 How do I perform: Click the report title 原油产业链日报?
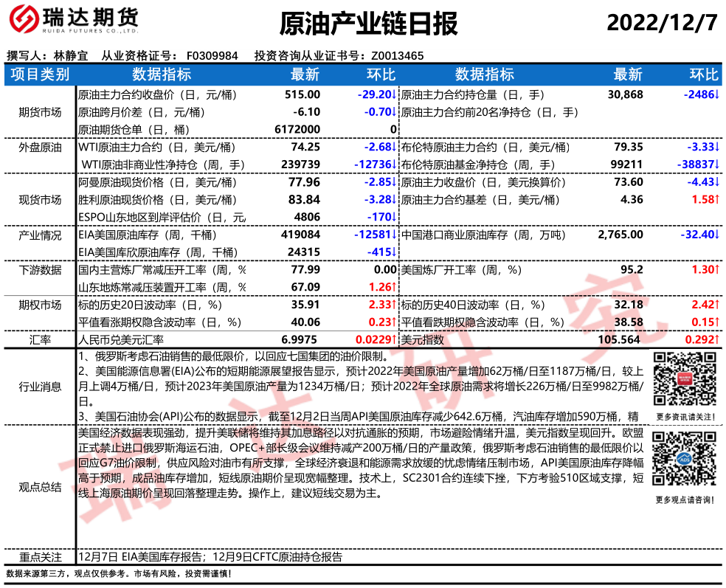(x=368, y=24)
